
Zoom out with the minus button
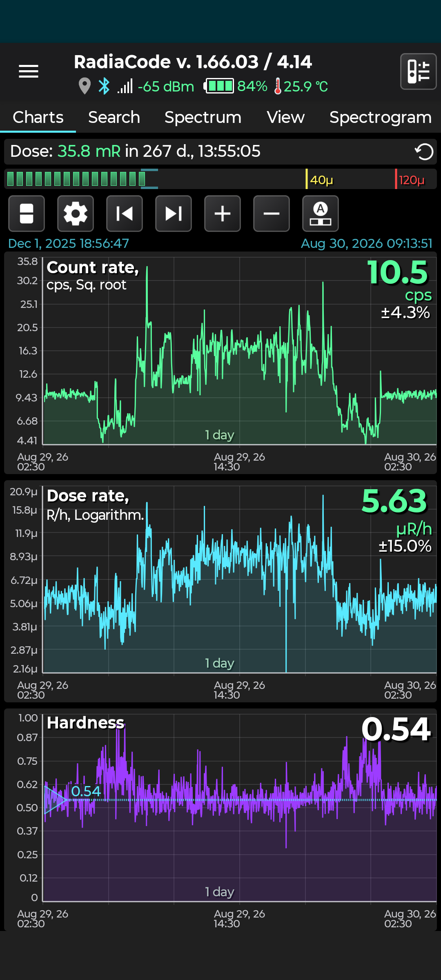(272, 214)
